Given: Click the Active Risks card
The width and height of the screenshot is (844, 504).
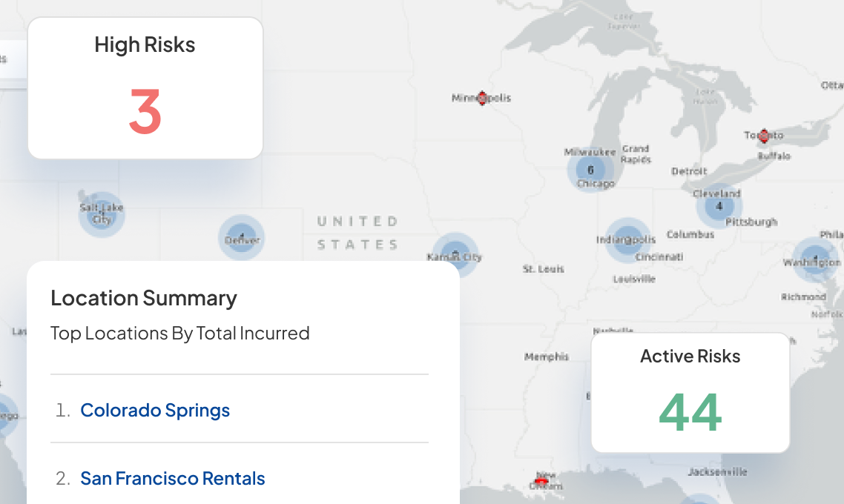Looking at the screenshot, I should [690, 393].
